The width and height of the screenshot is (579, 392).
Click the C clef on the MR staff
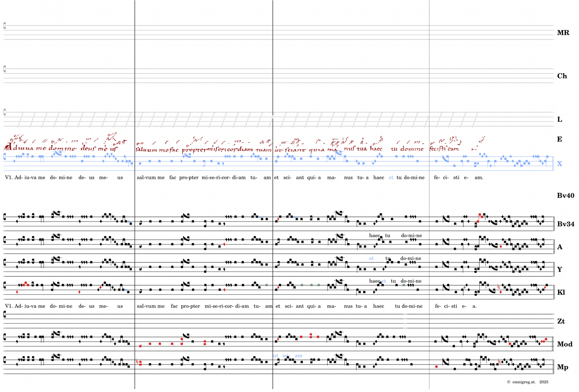point(4,26)
